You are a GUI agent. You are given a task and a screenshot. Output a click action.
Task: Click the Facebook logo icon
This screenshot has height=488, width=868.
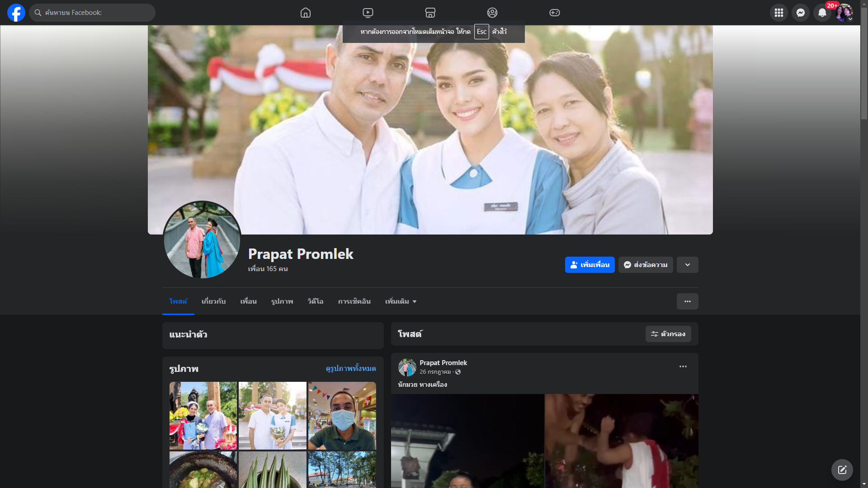coord(16,13)
